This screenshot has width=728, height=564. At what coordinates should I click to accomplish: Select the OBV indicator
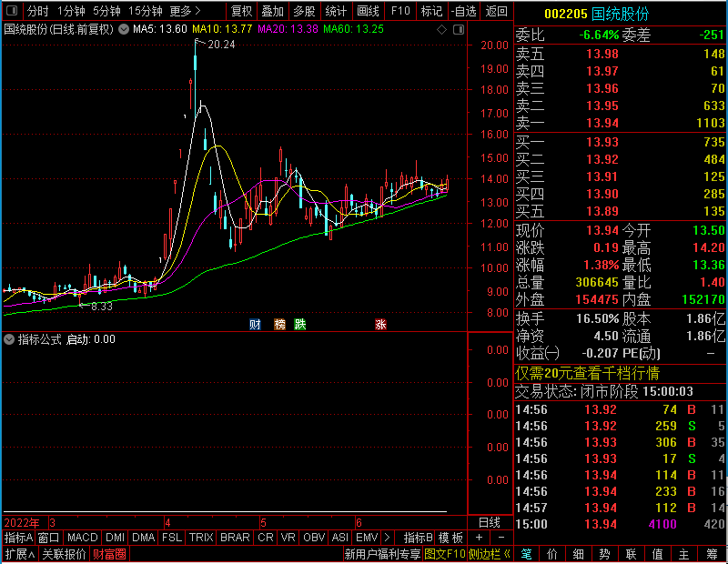pos(314,538)
